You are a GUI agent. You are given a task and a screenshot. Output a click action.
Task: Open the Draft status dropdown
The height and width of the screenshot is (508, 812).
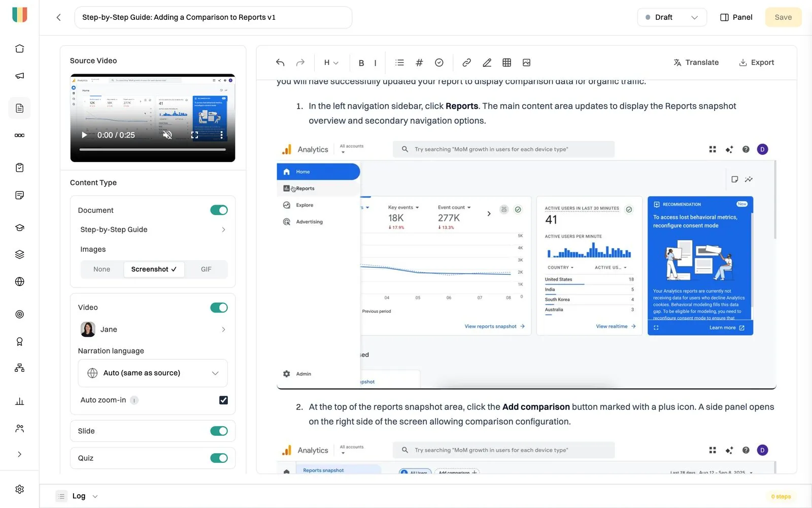tap(671, 17)
